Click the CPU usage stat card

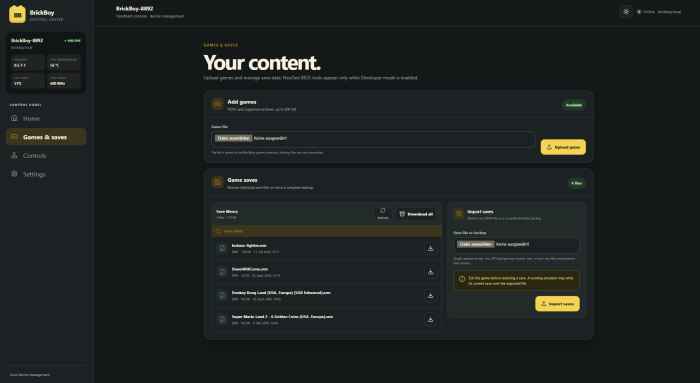28,81
